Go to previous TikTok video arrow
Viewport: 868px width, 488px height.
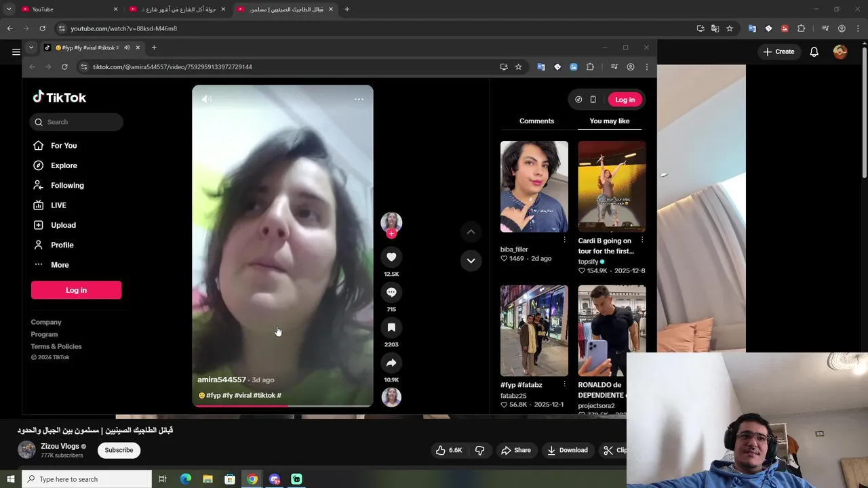(x=471, y=232)
